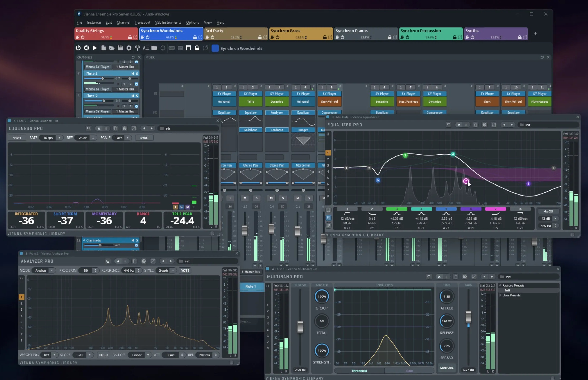Screen dimensions: 588x380
Task: Add a new instance with plus button
Action: tap(535, 34)
